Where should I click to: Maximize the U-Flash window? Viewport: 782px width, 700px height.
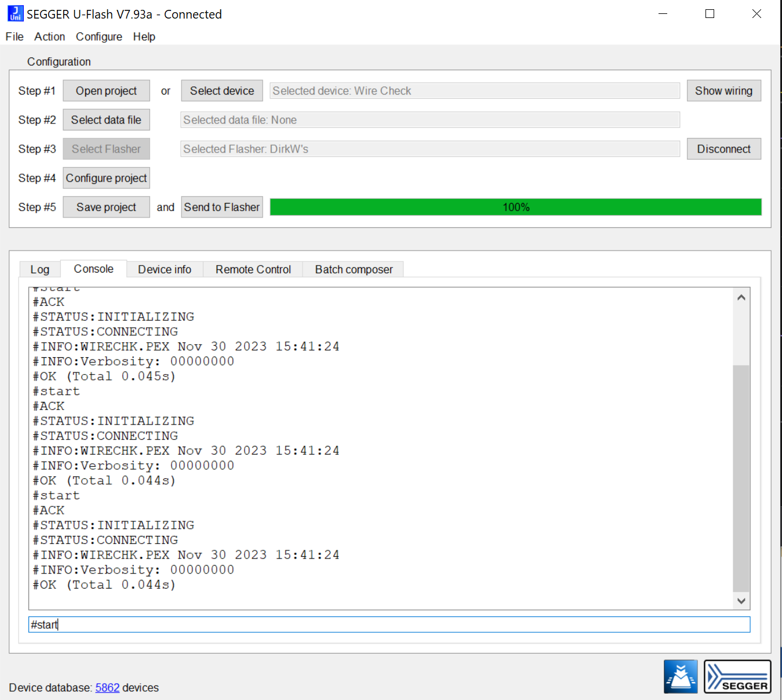[x=710, y=14]
